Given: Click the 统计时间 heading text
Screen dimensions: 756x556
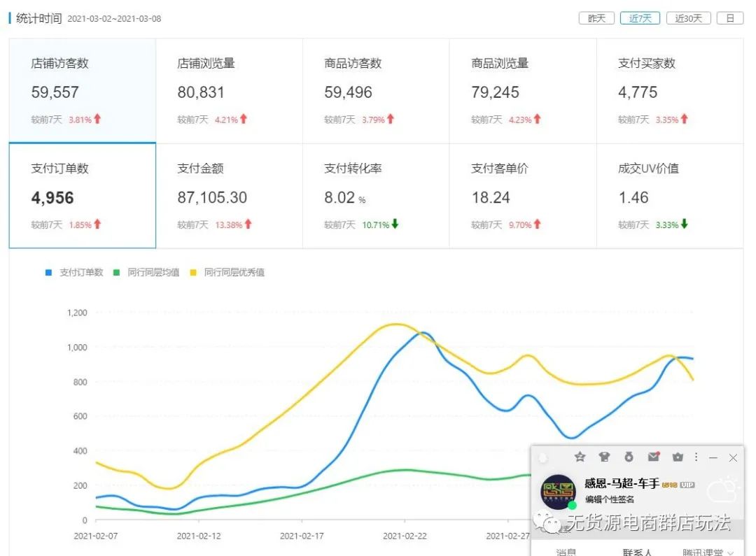Looking at the screenshot, I should [39, 18].
